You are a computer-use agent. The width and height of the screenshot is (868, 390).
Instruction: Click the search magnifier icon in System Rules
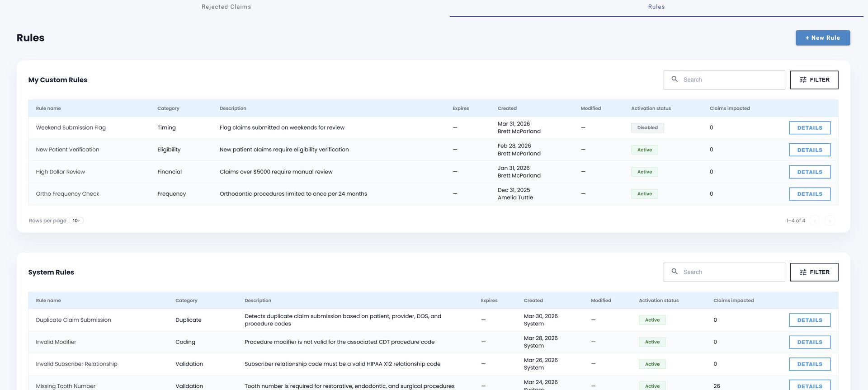674,272
